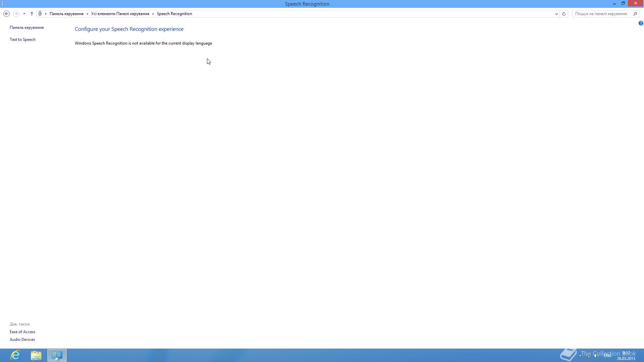Open the address bar history dropdown
Image resolution: width=644 pixels, height=362 pixels.
tap(556, 14)
